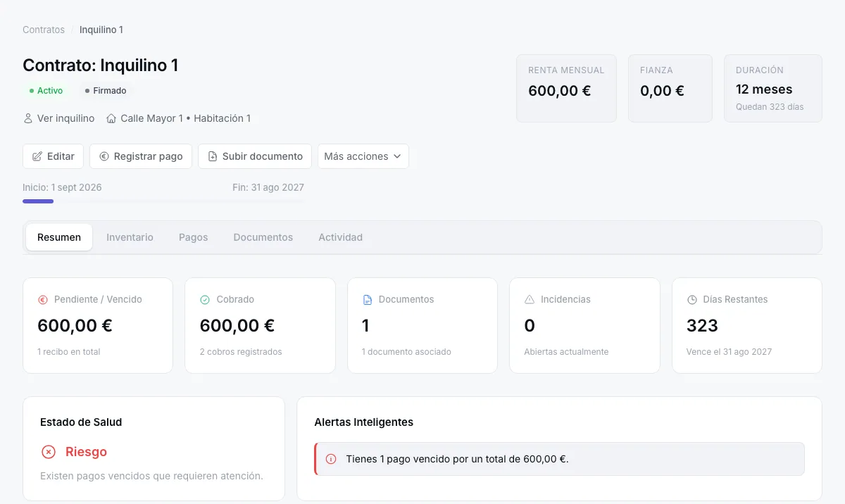Click the green check icon in Cobrado card
The image size is (845, 504).
coord(205,300)
